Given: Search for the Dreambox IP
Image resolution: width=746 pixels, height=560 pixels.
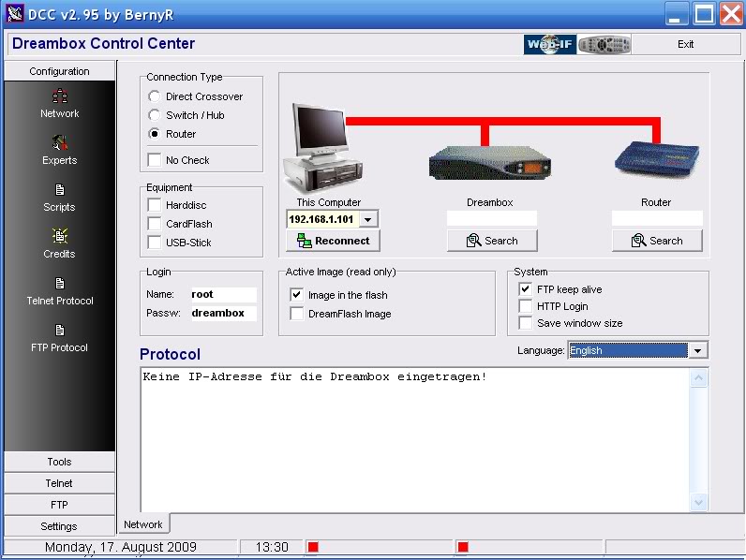Looking at the screenshot, I should (492, 241).
